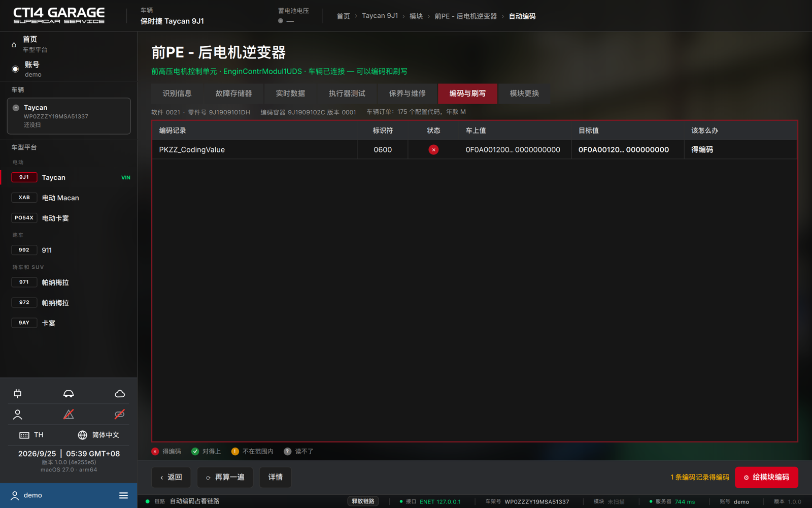
Task: Switch to 执行器测试 tab
Action: point(347,93)
